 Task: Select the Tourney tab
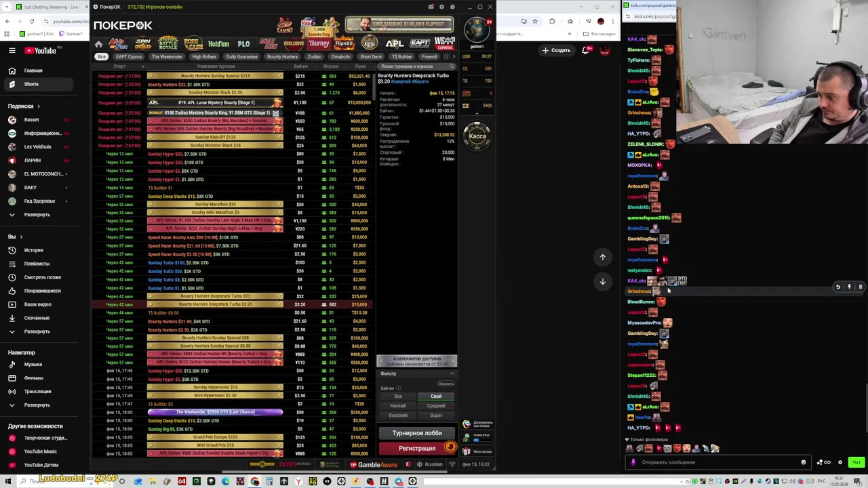click(x=319, y=44)
